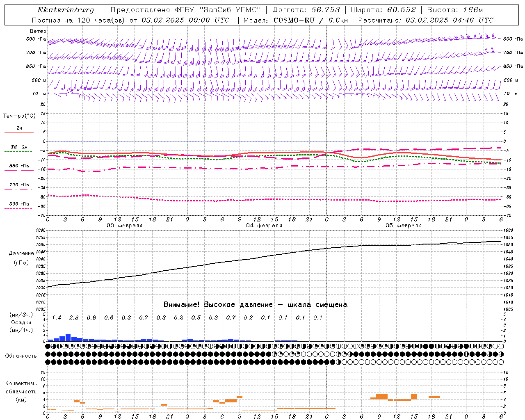Click the "Широта: 60.592" value
Image resolution: width=525 pixels, height=420 pixels.
point(383,10)
